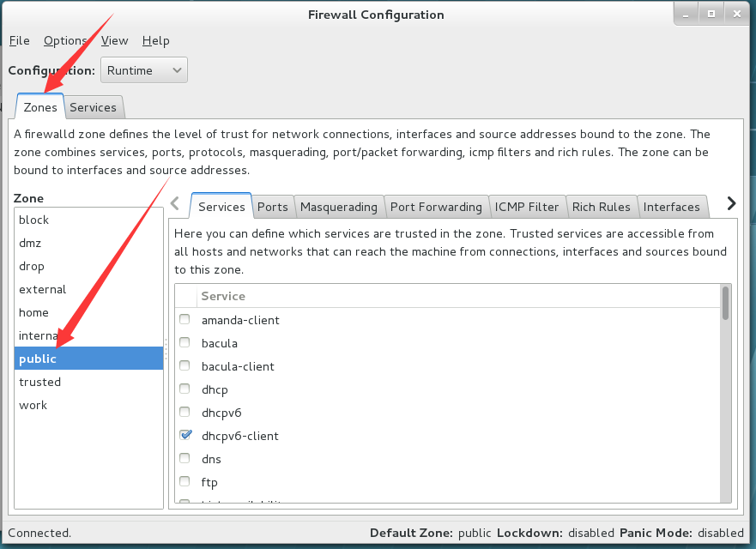Open the Ports tab
Screen dimensions: 756x549
pos(272,207)
